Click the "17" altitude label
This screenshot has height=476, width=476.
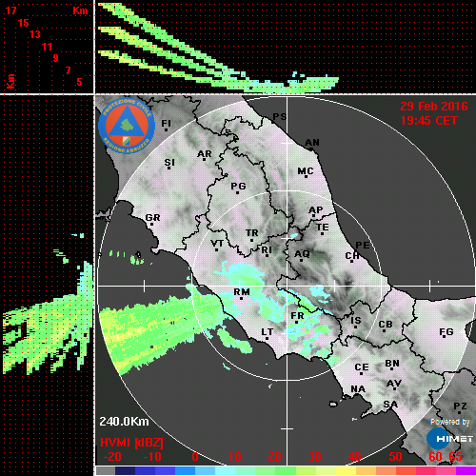click(10, 10)
